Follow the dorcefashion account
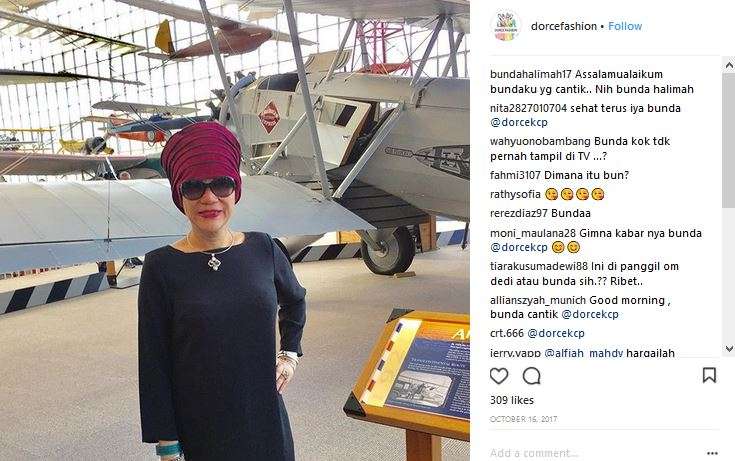This screenshot has width=735, height=461. pyautogui.click(x=625, y=26)
